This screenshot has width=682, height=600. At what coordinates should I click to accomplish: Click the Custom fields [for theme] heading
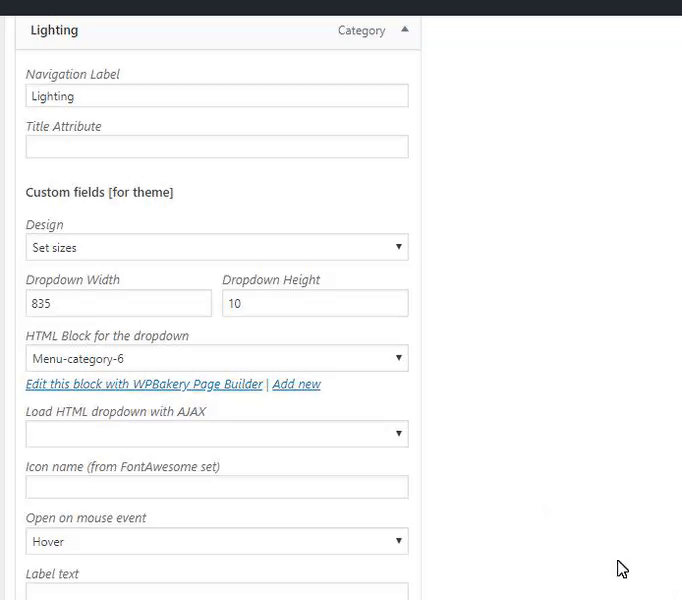pyautogui.click(x=99, y=192)
